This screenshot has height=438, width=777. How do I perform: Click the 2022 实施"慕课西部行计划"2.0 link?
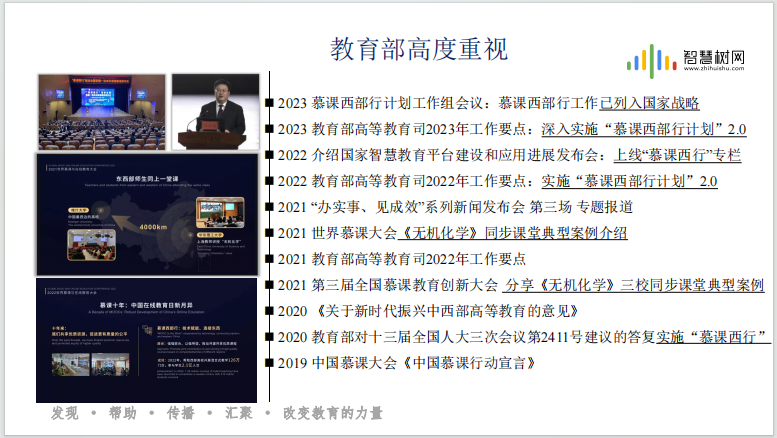(x=630, y=181)
